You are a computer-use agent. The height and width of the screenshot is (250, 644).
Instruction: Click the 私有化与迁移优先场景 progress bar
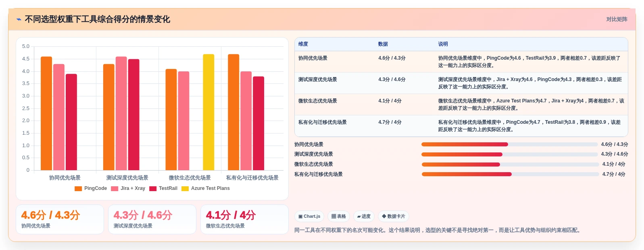(510, 174)
